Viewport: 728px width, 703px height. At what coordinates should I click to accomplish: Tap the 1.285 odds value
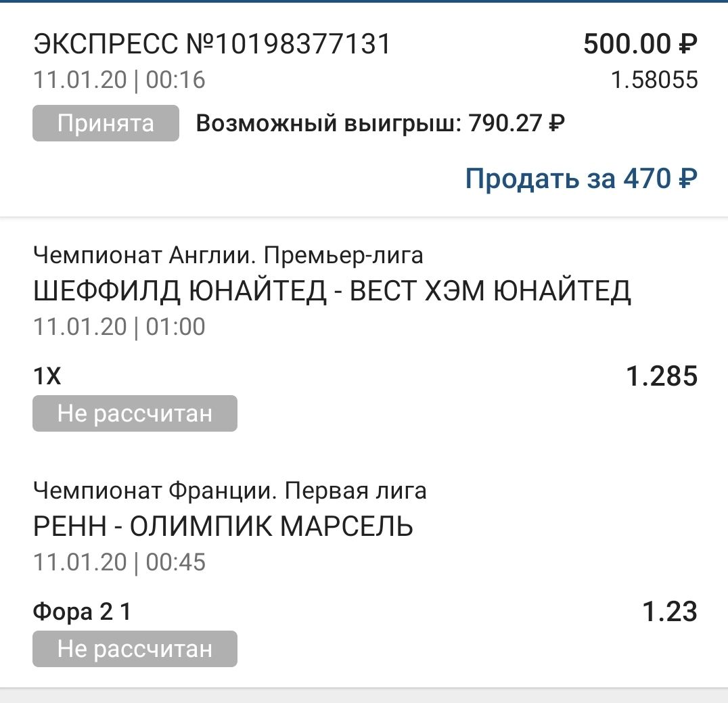[661, 376]
